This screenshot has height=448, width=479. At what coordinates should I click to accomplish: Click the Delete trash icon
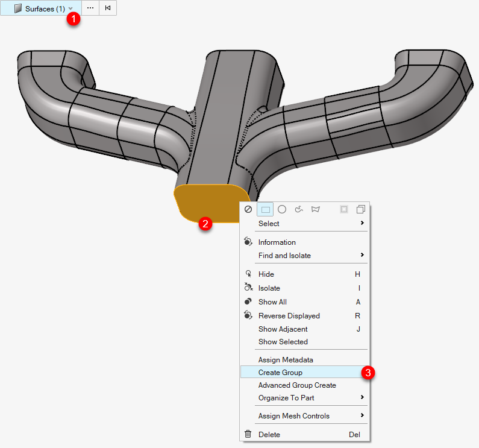[248, 434]
